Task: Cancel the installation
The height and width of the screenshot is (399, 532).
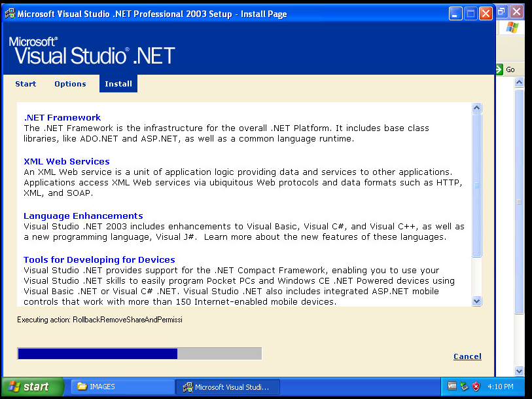Action: pyautogui.click(x=467, y=356)
